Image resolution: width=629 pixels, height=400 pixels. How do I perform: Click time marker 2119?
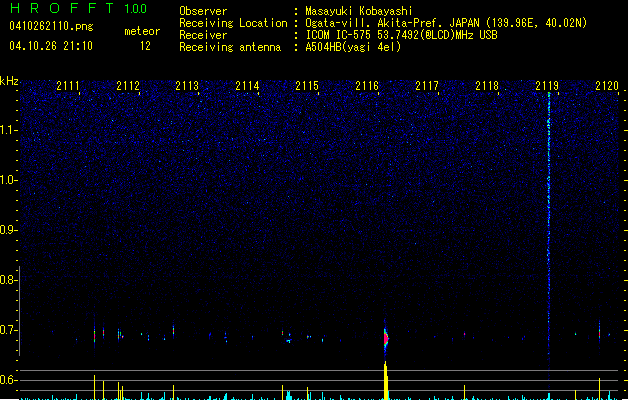pyautogui.click(x=547, y=86)
